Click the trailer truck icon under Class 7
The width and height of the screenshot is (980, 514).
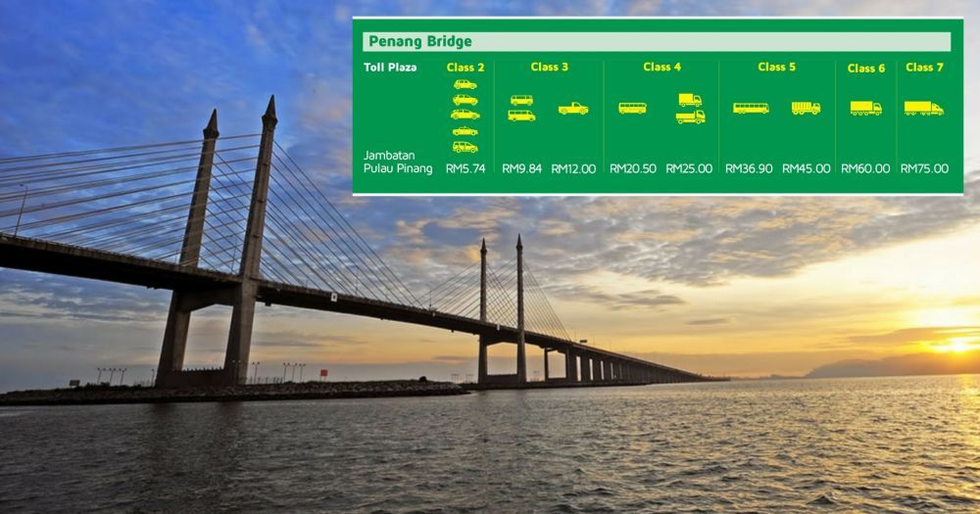924,108
